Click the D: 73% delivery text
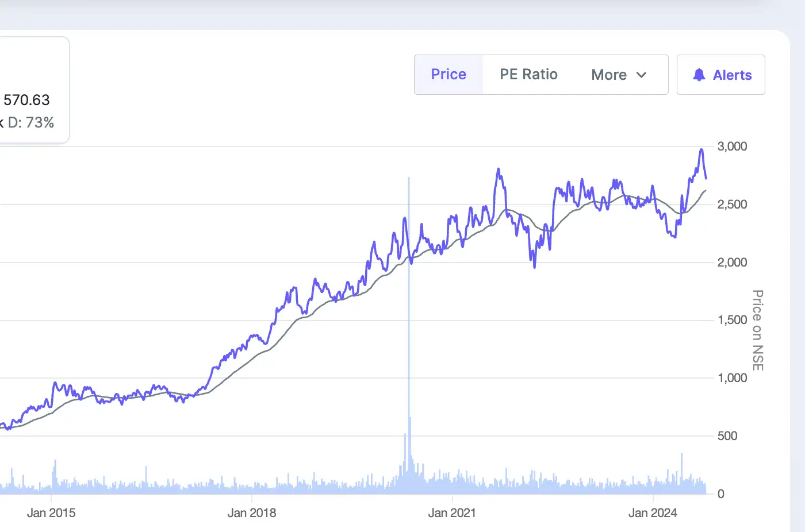This screenshot has height=532, width=805. [x=31, y=122]
